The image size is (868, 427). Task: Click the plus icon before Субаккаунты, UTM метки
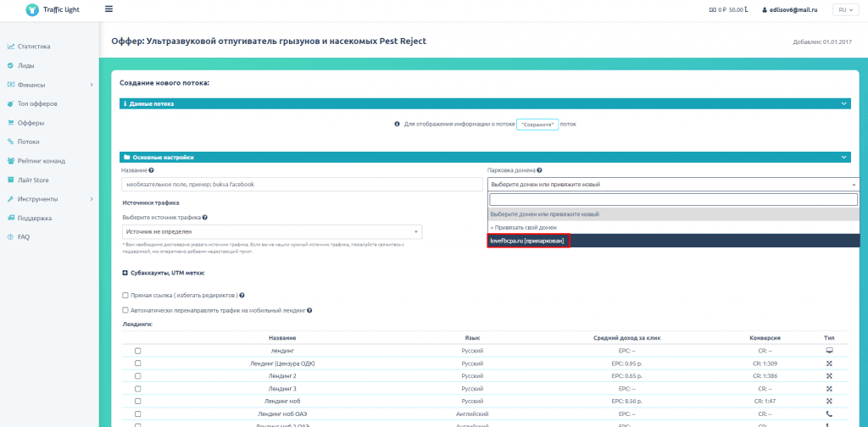[125, 273]
